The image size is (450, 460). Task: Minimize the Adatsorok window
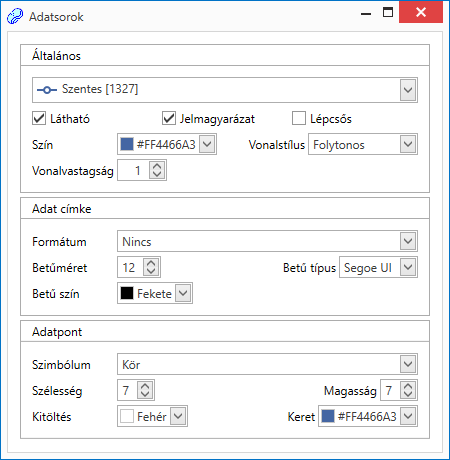pos(366,13)
